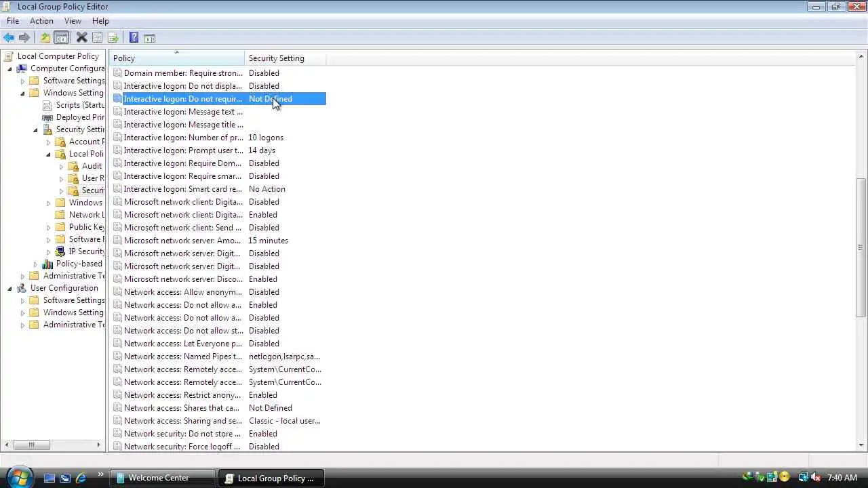868x488 pixels.
Task: Select Security Options in the tree
Action: click(x=93, y=190)
